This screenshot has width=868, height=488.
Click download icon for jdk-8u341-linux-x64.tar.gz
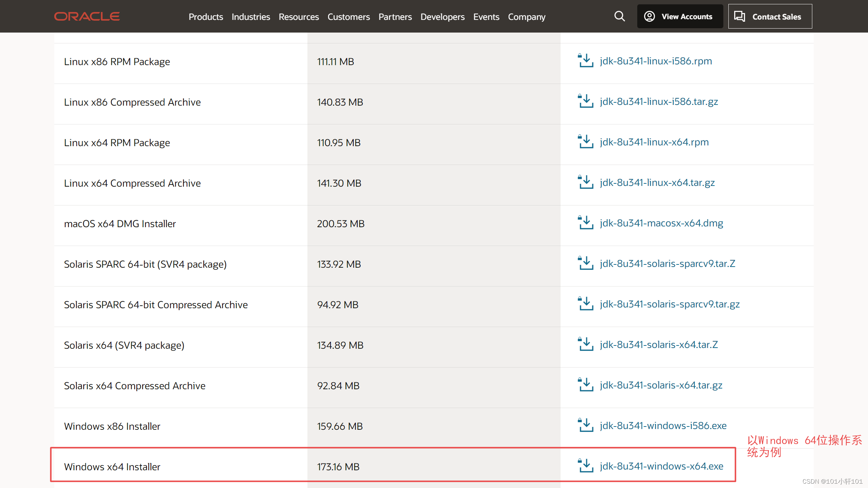(x=586, y=182)
